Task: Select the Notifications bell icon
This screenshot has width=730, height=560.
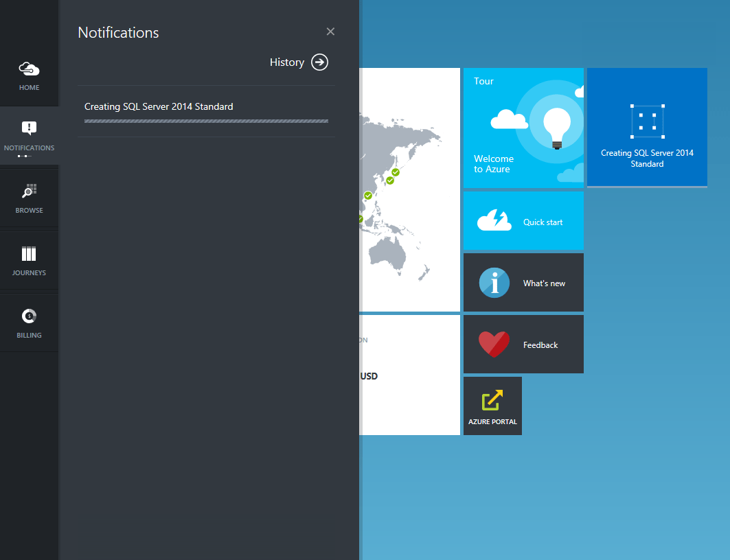Action: click(x=29, y=128)
